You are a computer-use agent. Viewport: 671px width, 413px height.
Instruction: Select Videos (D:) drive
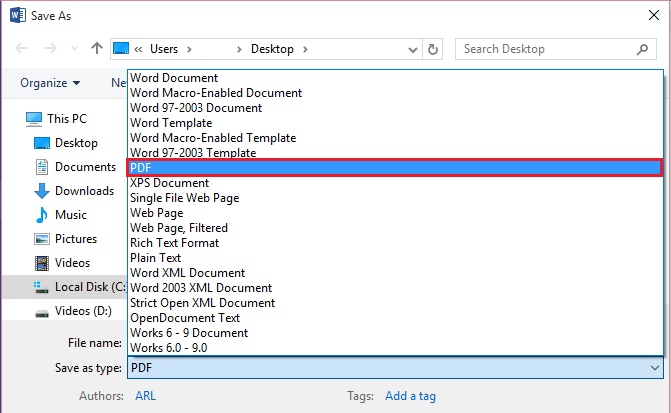coord(83,311)
